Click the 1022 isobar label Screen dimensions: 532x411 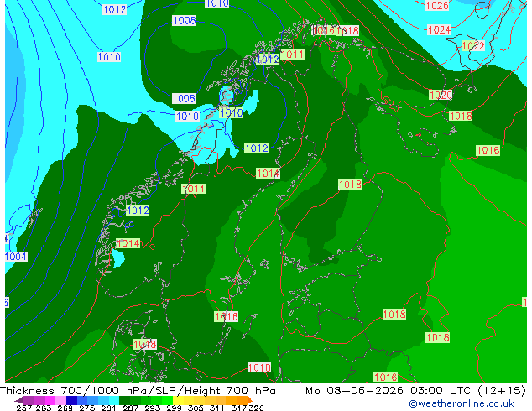pos(473,45)
